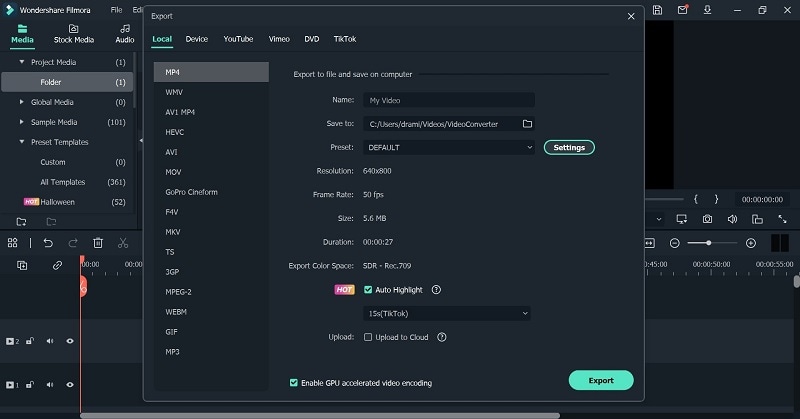The width and height of the screenshot is (800, 419).
Task: Choose MKV export format
Action: click(211, 232)
